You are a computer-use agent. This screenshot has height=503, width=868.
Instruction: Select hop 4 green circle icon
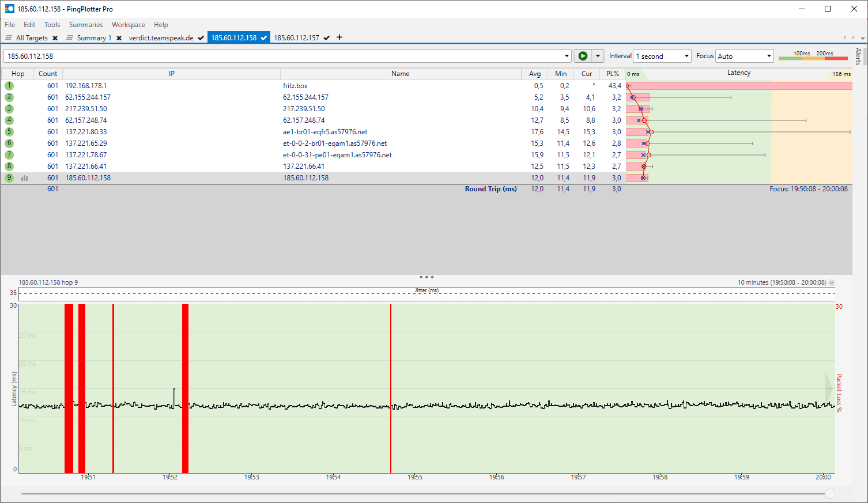pos(9,120)
